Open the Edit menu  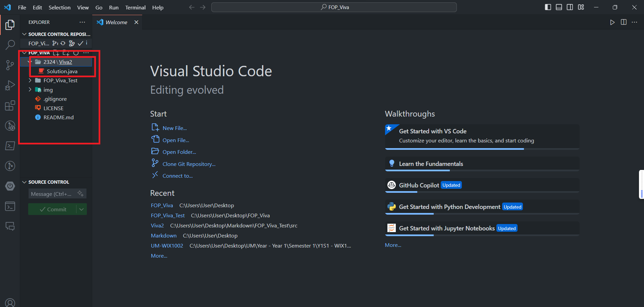(x=37, y=7)
